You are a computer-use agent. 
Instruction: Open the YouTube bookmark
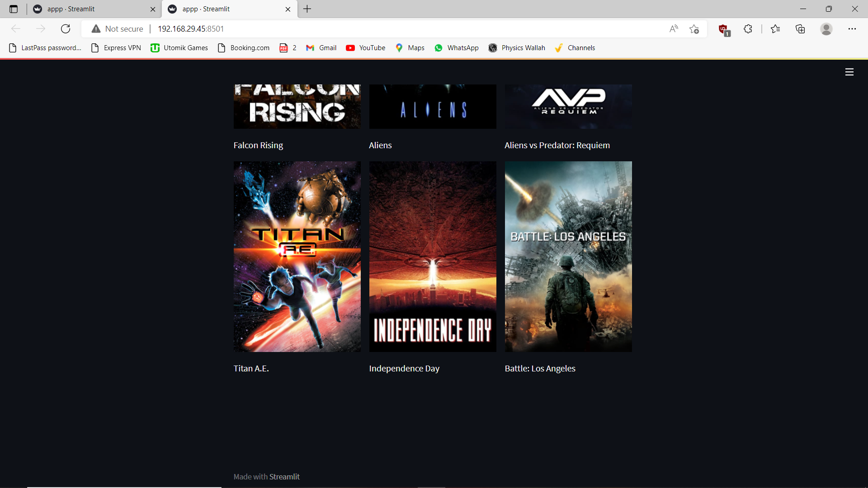point(365,48)
